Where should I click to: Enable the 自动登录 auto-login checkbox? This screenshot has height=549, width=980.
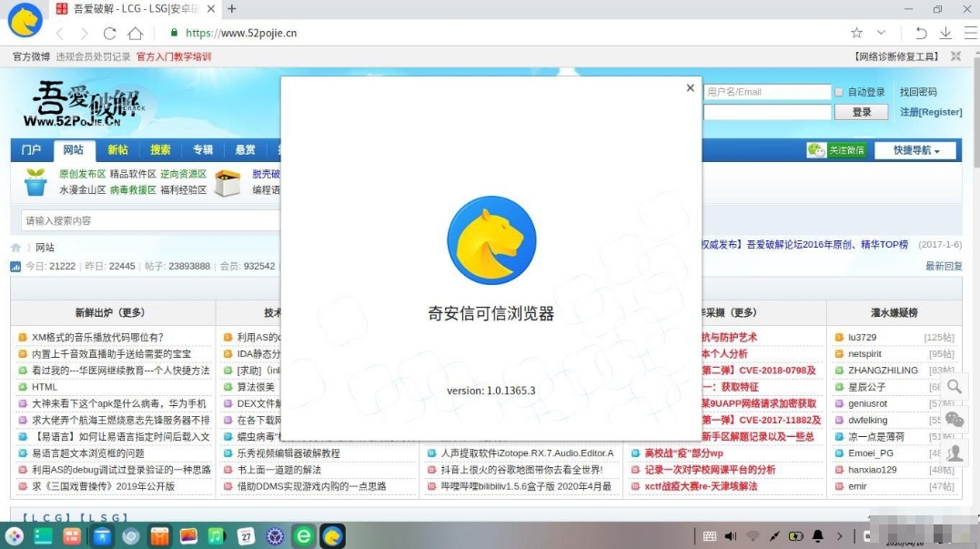click(x=838, y=92)
